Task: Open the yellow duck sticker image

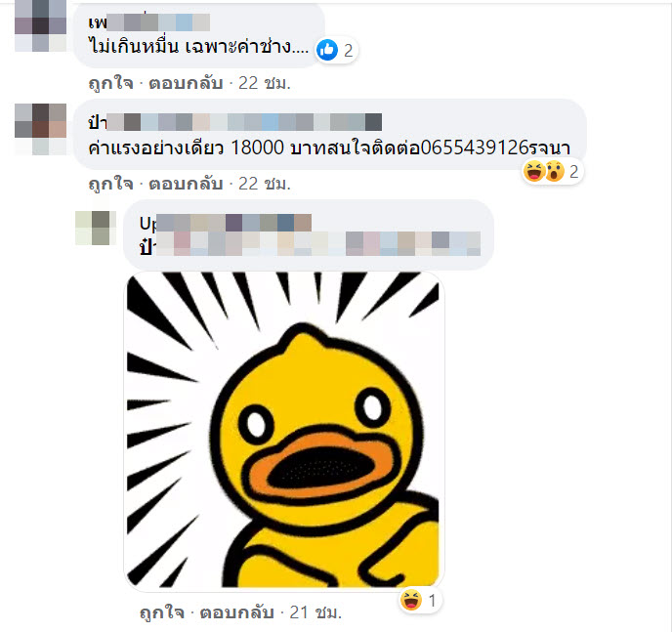Action: (x=283, y=430)
